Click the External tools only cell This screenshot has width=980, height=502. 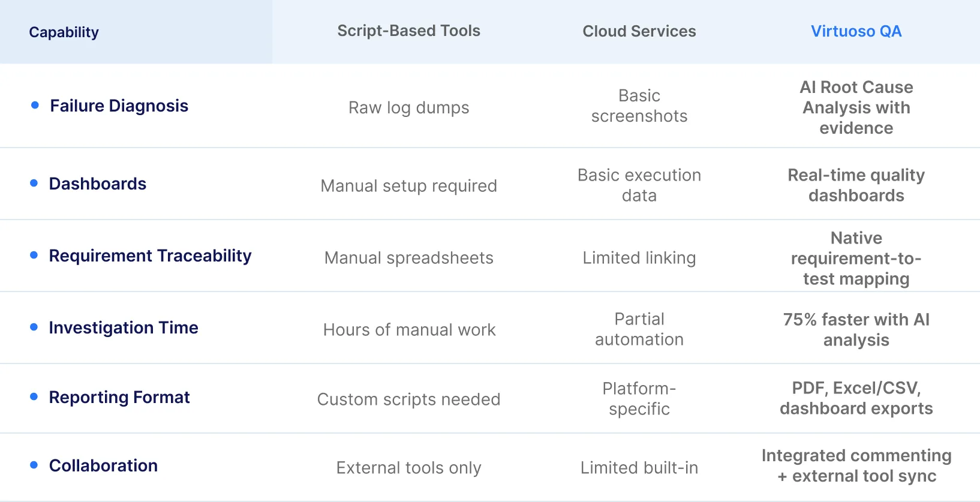click(409, 468)
